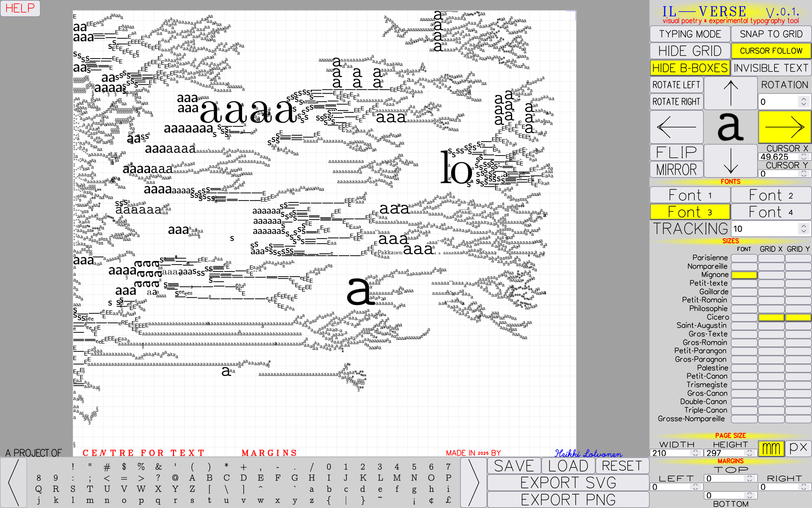Click the up arrow cursor button

[x=730, y=93]
